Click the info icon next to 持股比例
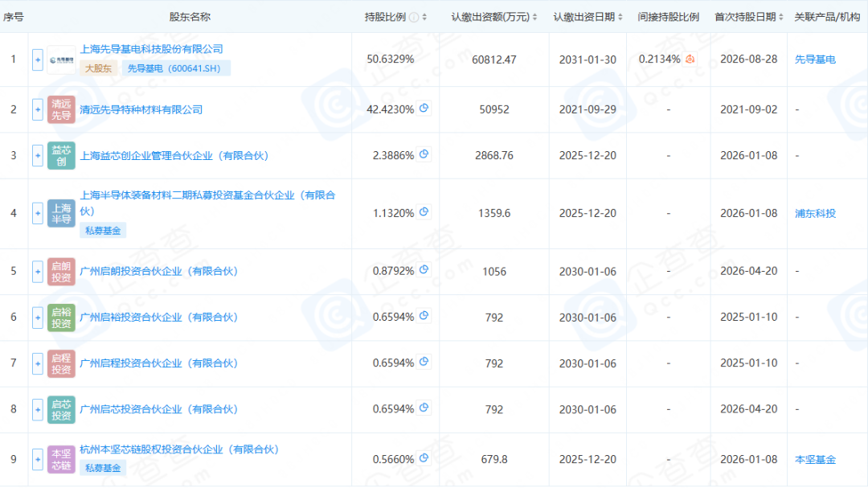868x488 pixels. [414, 17]
